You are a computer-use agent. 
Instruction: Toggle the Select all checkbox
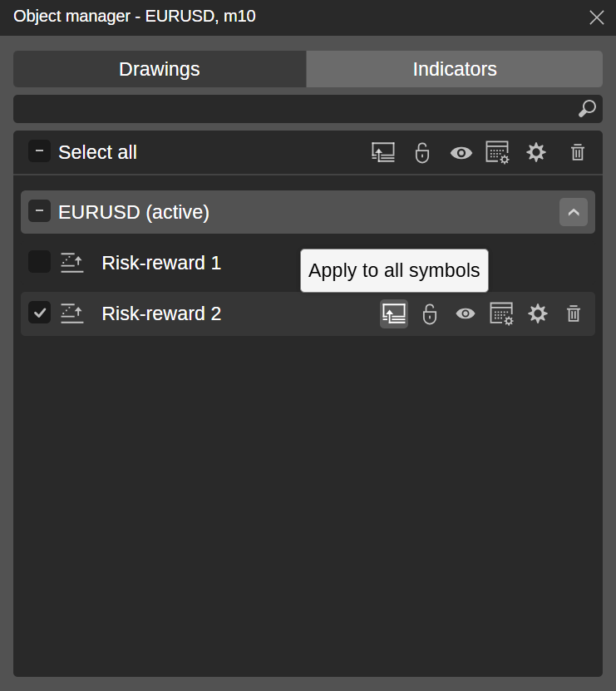(x=39, y=151)
